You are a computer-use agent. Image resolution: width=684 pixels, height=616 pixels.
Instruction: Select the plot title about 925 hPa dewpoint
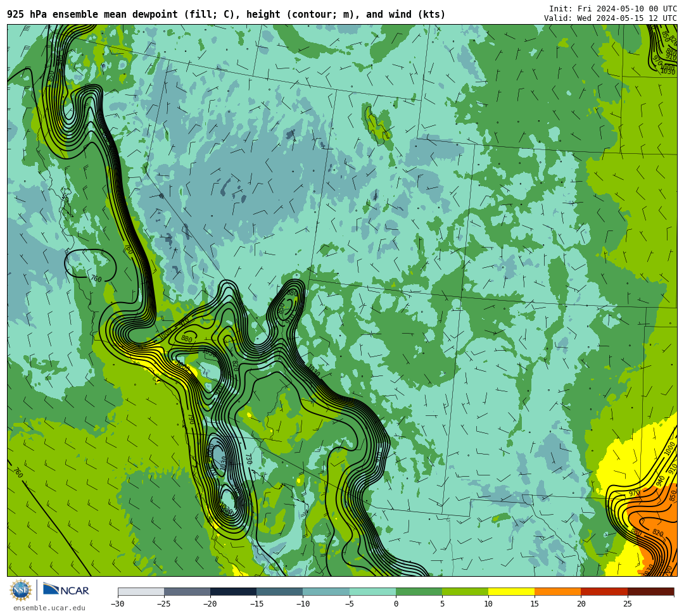click(226, 15)
